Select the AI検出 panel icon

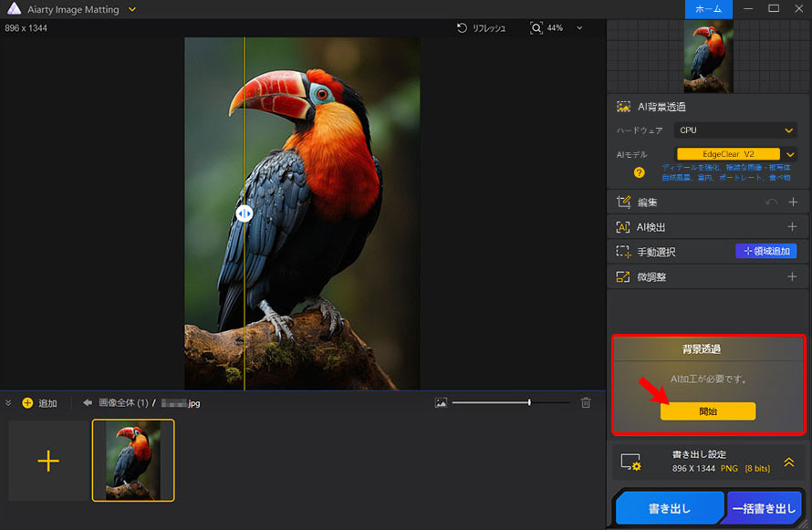click(x=622, y=225)
